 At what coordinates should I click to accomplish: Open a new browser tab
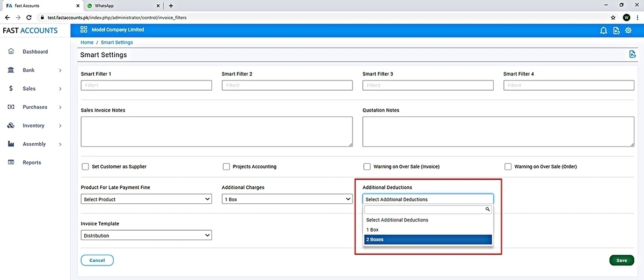pyautogui.click(x=171, y=5)
